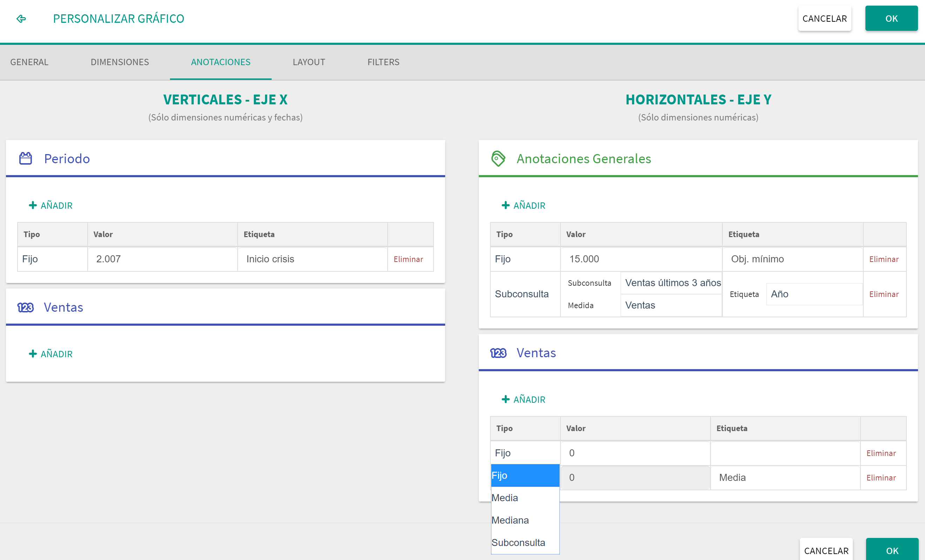Open the GENERAL tab
This screenshot has height=560, width=925.
tap(29, 62)
